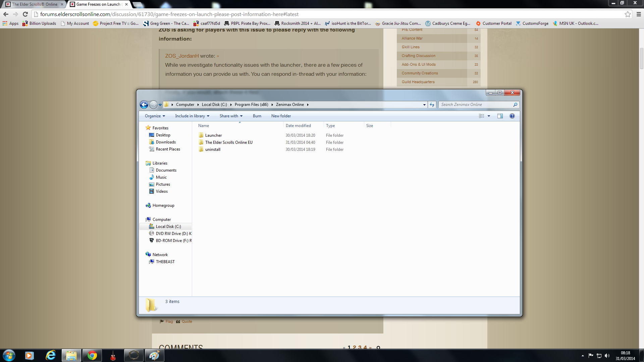Open the address bar history dropdown
The image size is (644, 362).
424,105
